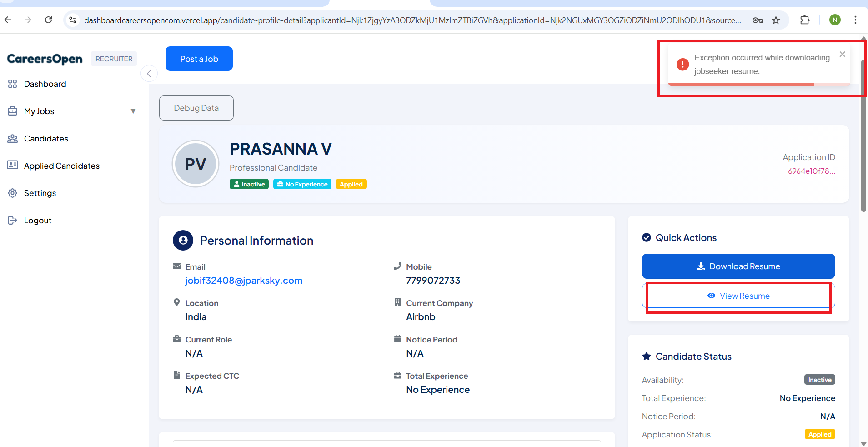Click the Candidates people icon in sidebar
The image size is (868, 447).
tap(12, 139)
